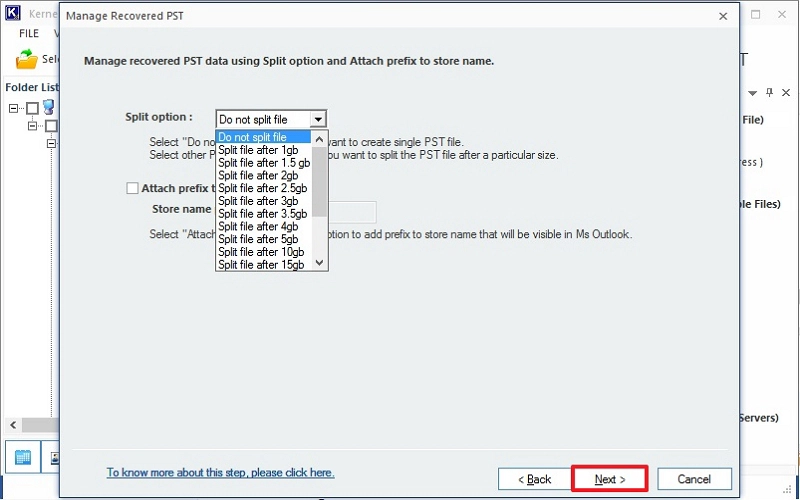This screenshot has width=800, height=500.
Task: Click the Next button
Action: coord(609,479)
